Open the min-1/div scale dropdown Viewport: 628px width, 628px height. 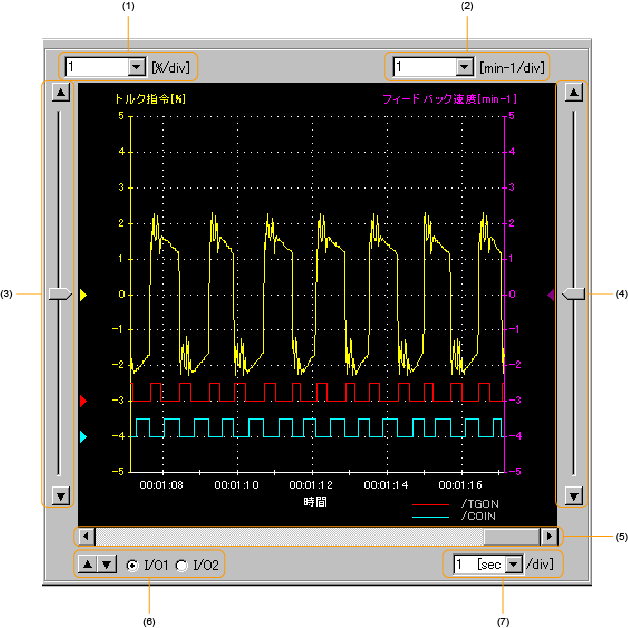pyautogui.click(x=463, y=67)
